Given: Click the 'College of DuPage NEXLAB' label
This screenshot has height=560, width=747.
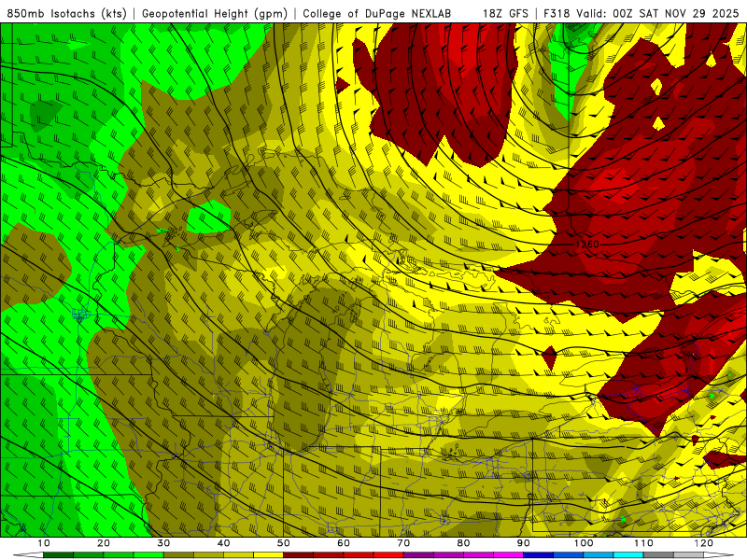Looking at the screenshot, I should pos(377,14).
